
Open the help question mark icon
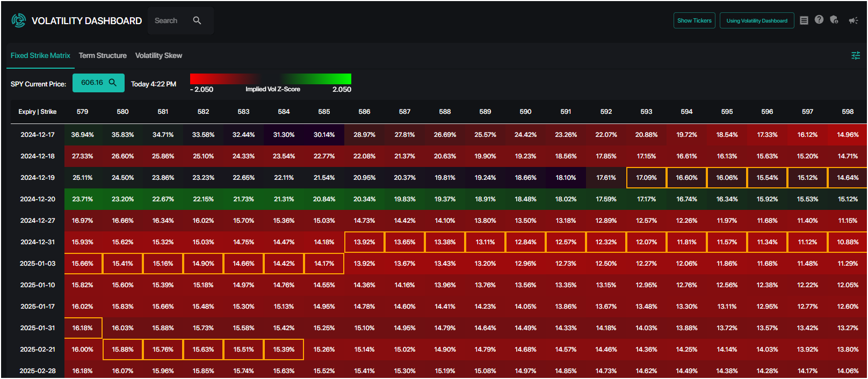(x=819, y=20)
